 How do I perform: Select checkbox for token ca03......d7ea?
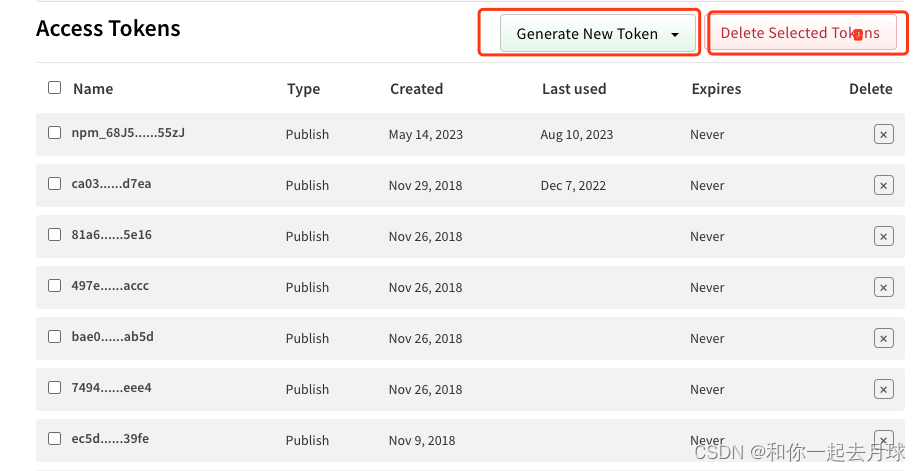(x=54, y=184)
